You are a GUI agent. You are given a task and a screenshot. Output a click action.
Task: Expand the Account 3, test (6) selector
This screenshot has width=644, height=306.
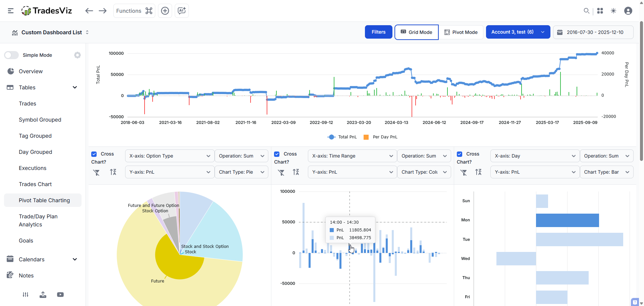click(x=518, y=32)
